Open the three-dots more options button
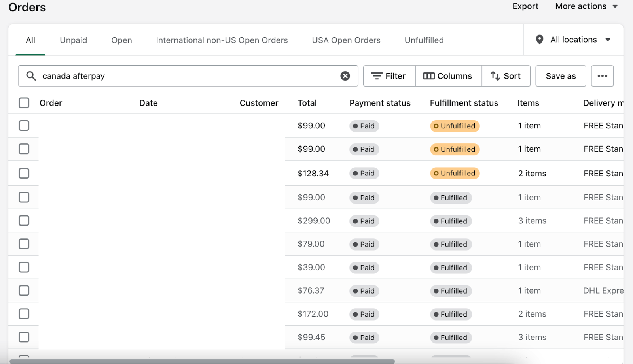 pos(602,76)
